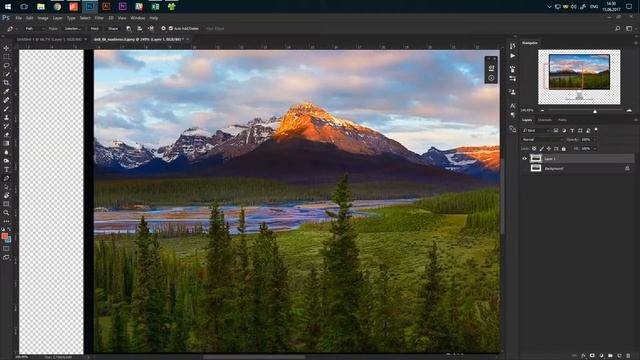Open Path arrangement in options bar
Screen dimensions: 640x360
[151, 29]
